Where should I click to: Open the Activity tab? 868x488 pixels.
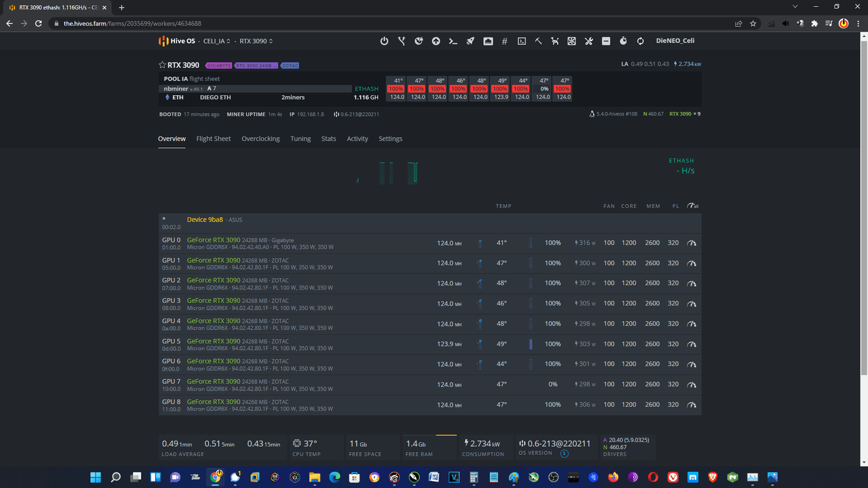357,139
